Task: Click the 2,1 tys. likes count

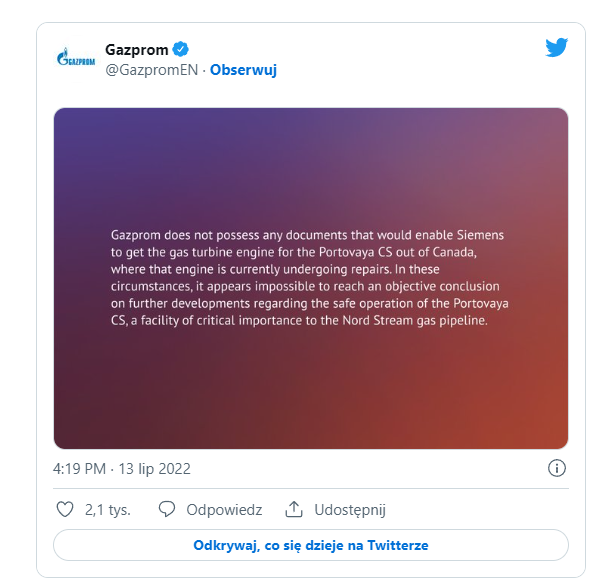Action: tap(108, 509)
